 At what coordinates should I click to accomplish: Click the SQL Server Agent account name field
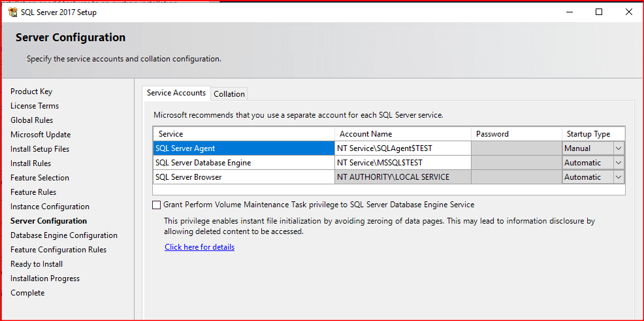coord(402,148)
